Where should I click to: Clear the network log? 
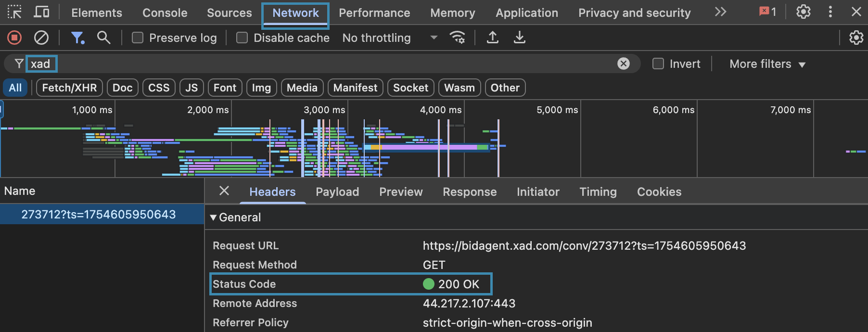[41, 38]
